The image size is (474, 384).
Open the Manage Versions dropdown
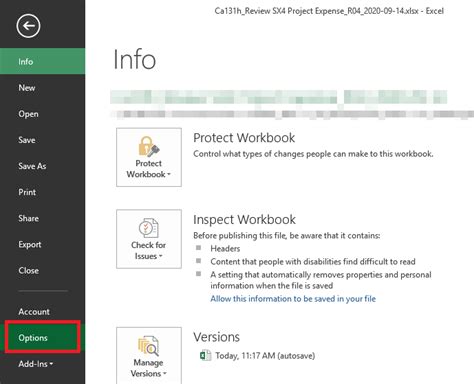[149, 355]
